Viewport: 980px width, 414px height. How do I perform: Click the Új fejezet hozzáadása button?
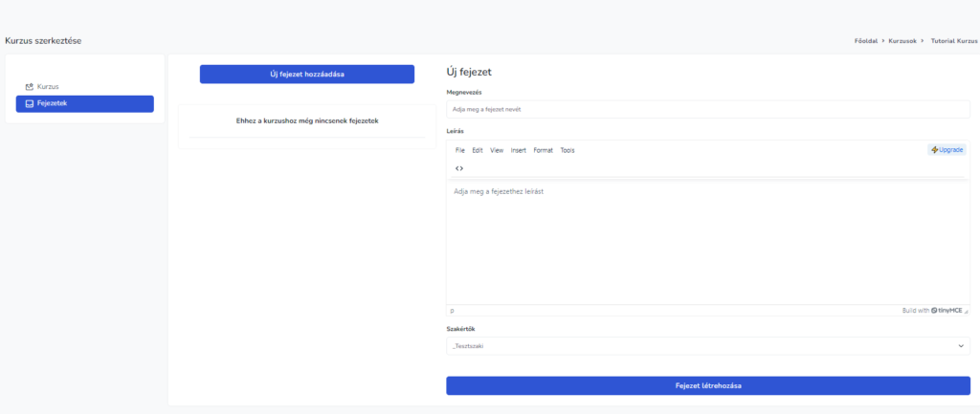pos(306,75)
